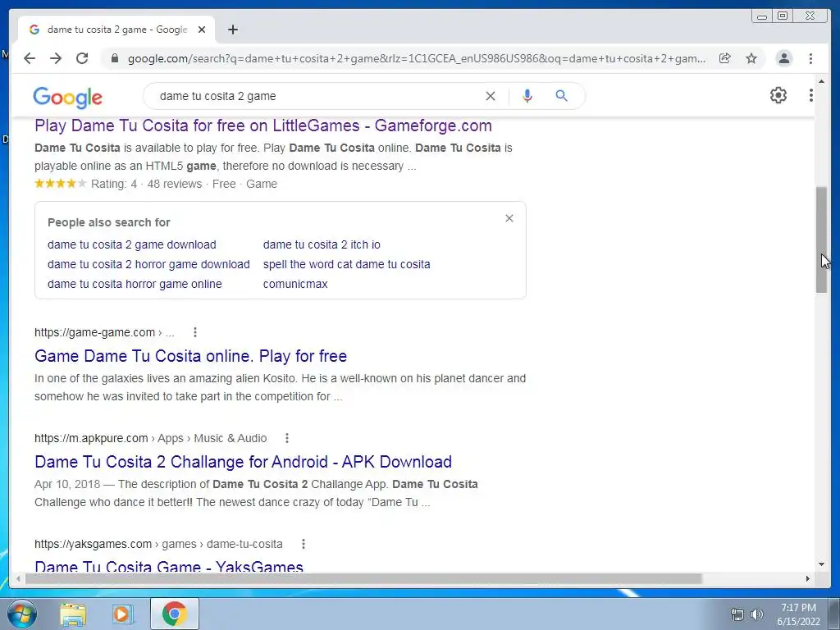Launch Windows Media Player from taskbar

tap(123, 614)
